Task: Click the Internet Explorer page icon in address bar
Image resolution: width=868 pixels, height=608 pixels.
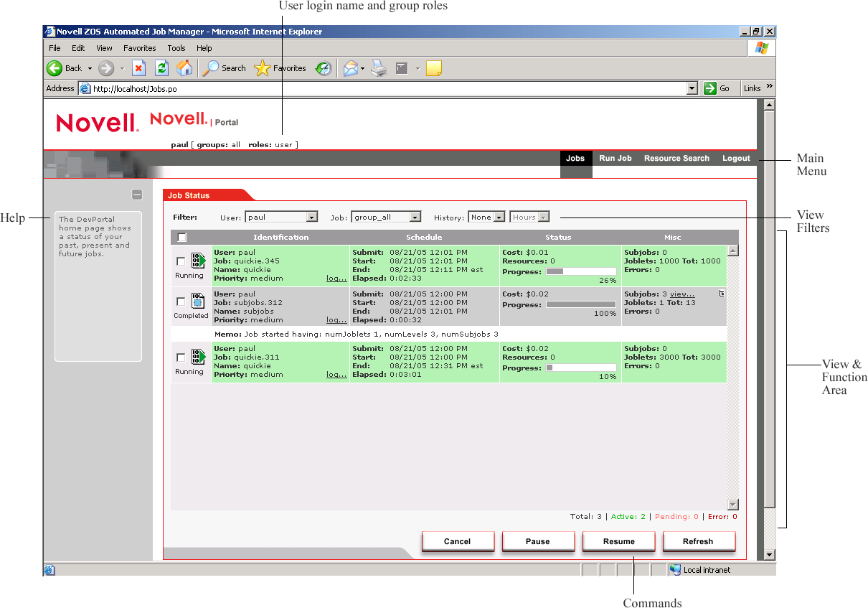Action: [x=85, y=88]
